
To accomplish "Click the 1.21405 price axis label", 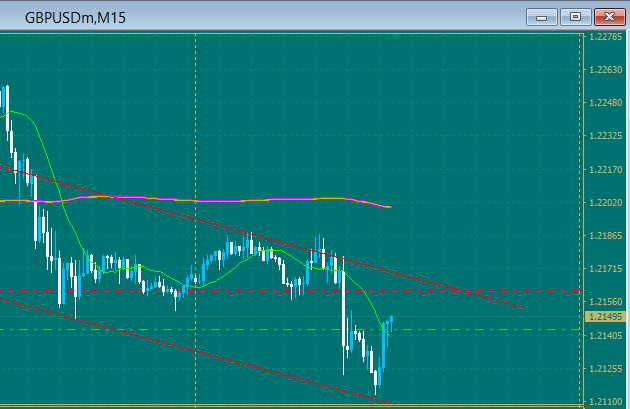I will [605, 335].
